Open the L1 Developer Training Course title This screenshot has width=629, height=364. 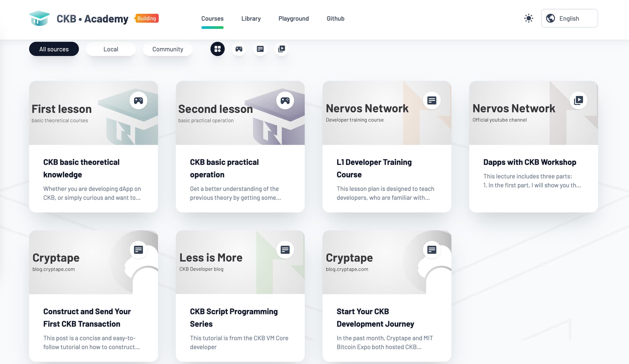(x=374, y=168)
